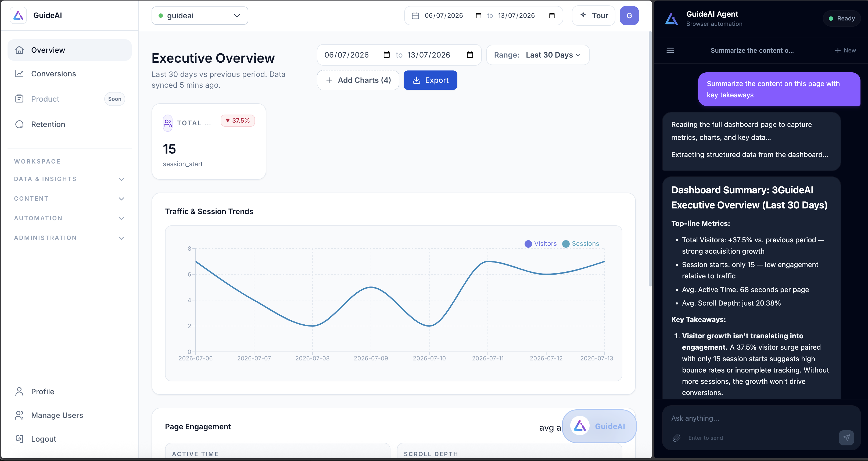The height and width of the screenshot is (461, 868).
Task: Open the Profile page
Action: [69, 392]
